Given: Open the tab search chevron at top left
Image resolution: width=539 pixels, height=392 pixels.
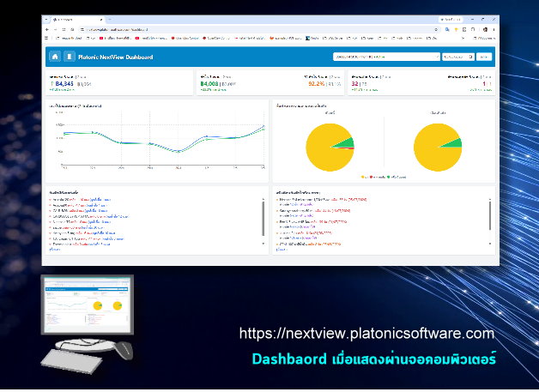Looking at the screenshot, I should [46, 20].
